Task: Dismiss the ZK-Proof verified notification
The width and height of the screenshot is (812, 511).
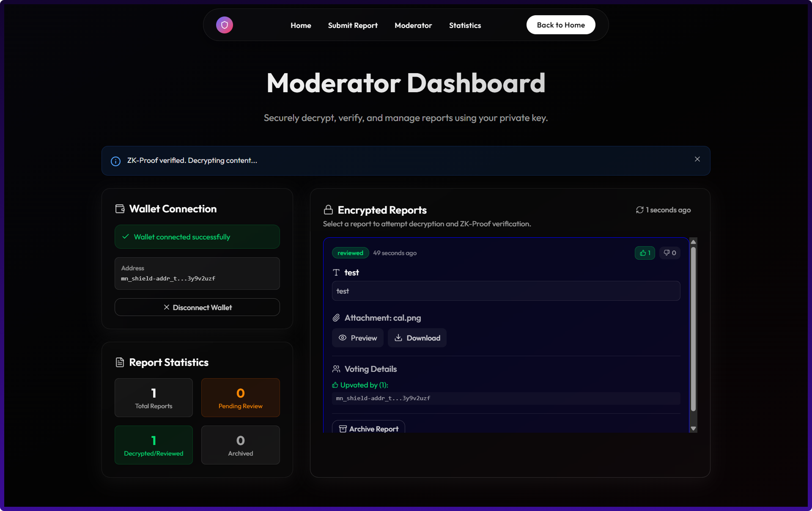Action: 697,159
